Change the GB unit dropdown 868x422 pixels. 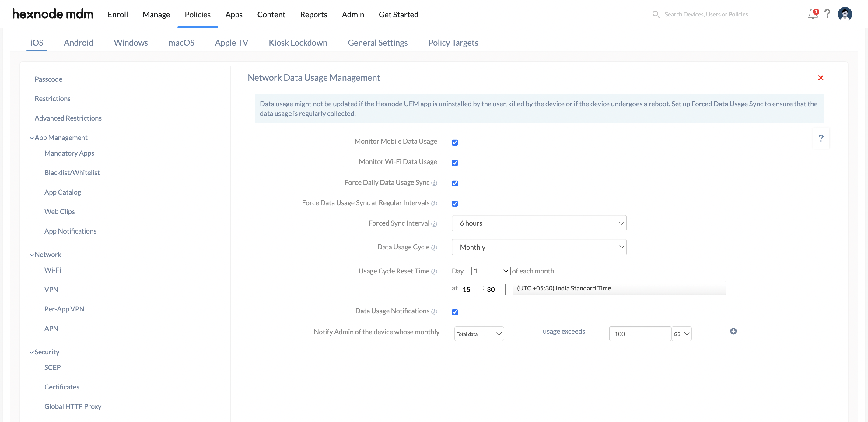pyautogui.click(x=681, y=334)
